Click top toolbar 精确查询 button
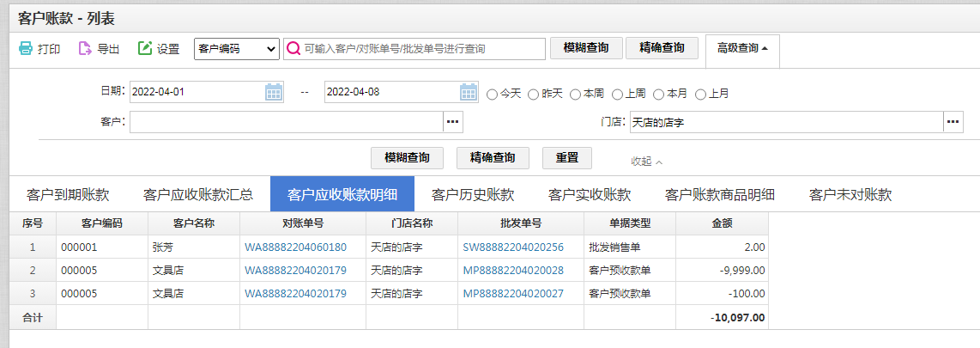 [662, 48]
